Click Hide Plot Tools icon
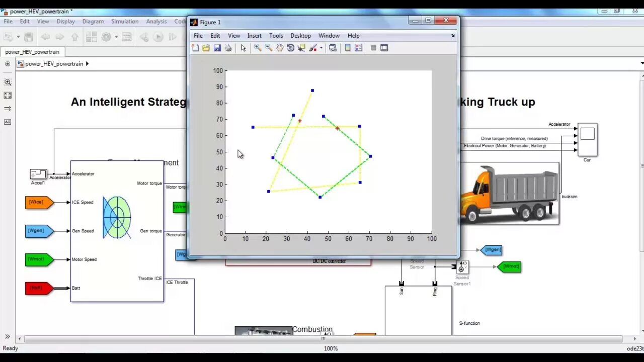644x362 pixels. click(373, 48)
